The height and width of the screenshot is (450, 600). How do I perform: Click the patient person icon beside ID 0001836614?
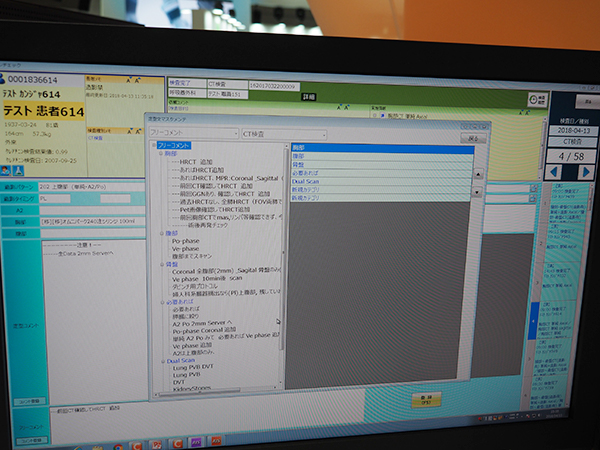pyautogui.click(x=5, y=79)
